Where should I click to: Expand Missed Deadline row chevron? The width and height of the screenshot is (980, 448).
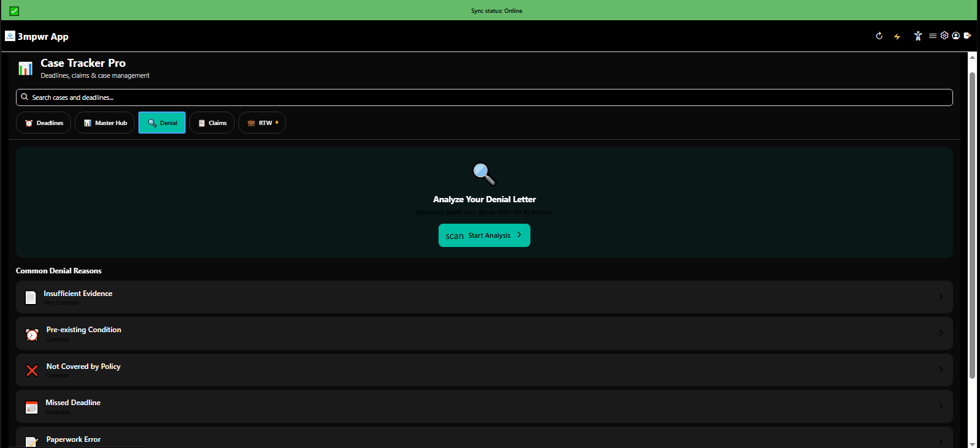941,406
